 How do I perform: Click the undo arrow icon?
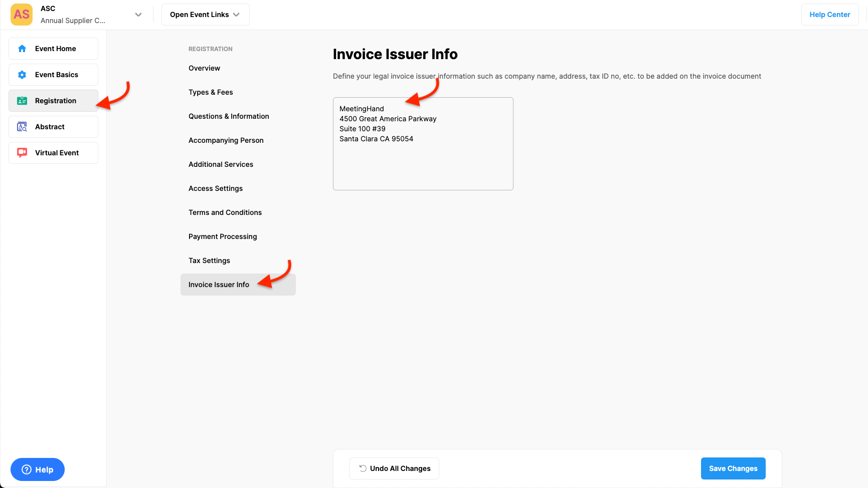point(363,468)
